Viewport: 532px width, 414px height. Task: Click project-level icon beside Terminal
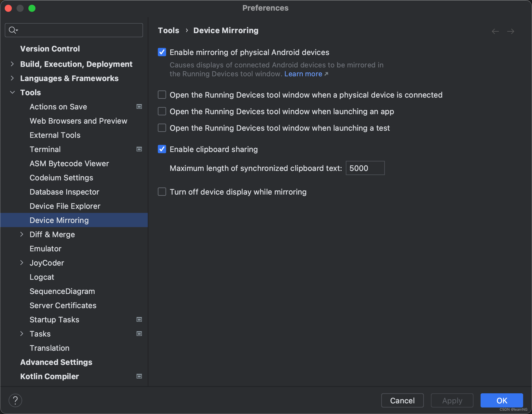(x=139, y=149)
